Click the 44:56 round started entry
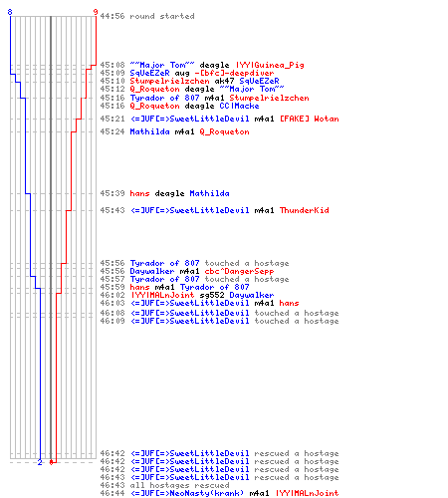 [x=147, y=16]
